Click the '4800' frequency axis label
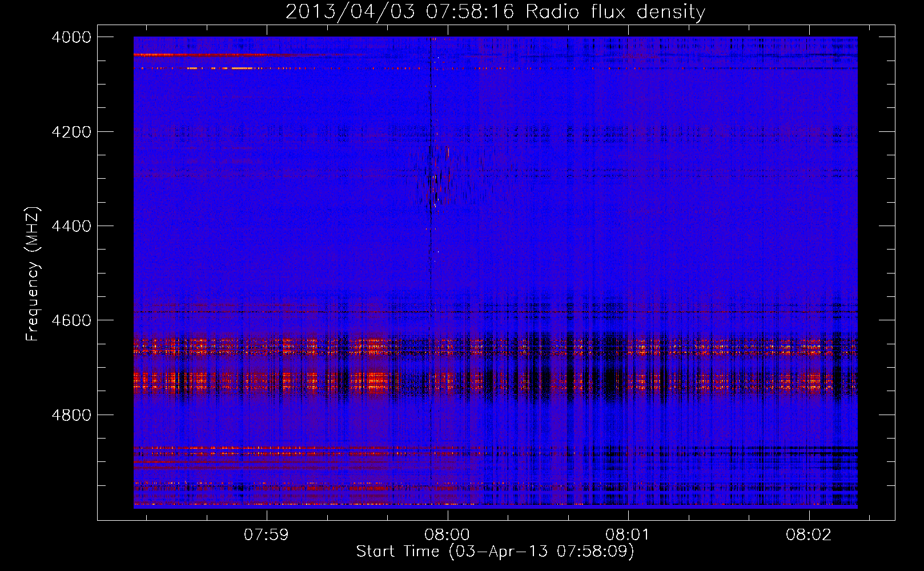Image resolution: width=924 pixels, height=571 pixels. (x=71, y=415)
